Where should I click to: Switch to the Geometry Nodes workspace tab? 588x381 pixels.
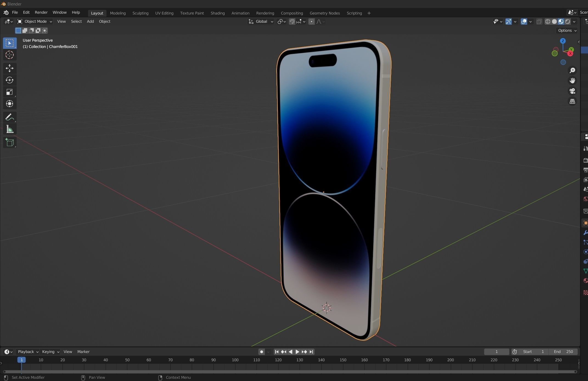325,13
